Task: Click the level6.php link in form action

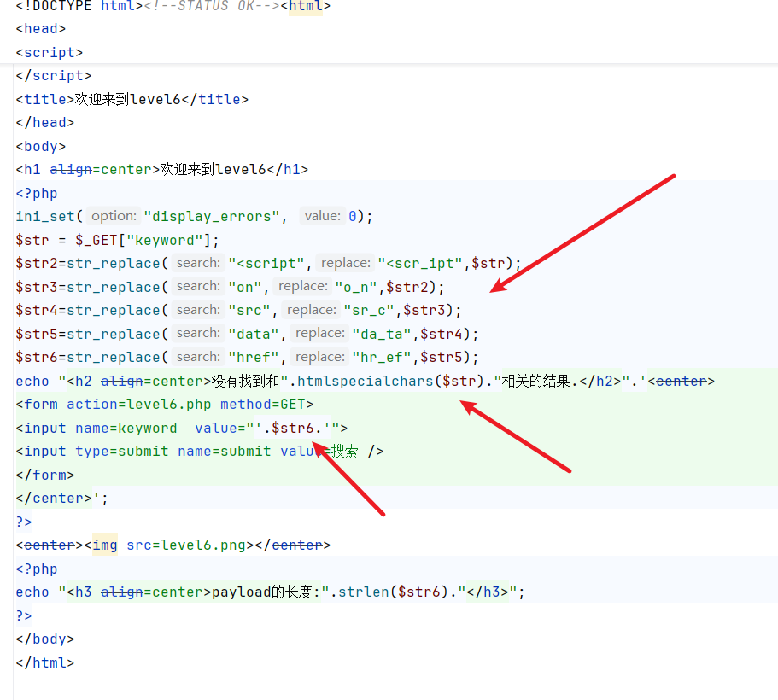Action: click(168, 404)
